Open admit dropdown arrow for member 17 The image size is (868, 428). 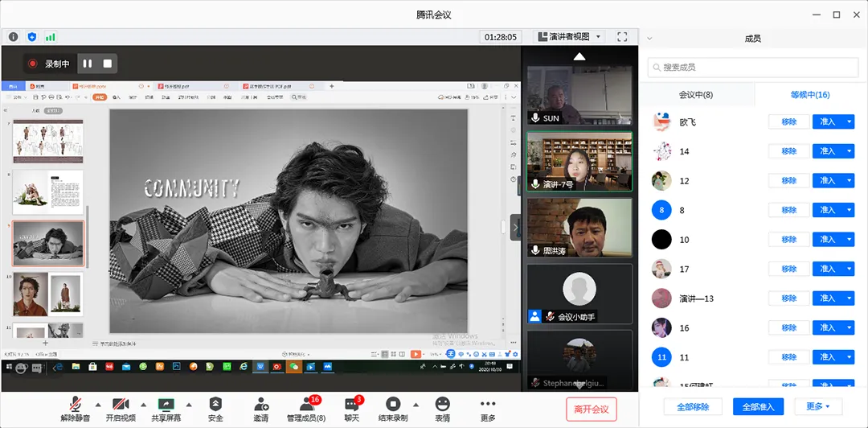tap(850, 269)
